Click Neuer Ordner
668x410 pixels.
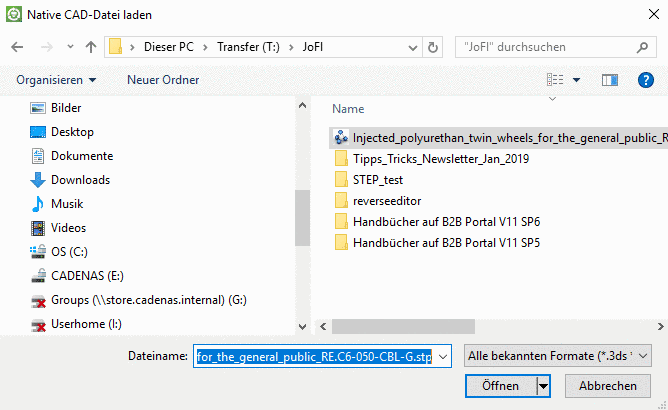(x=163, y=79)
